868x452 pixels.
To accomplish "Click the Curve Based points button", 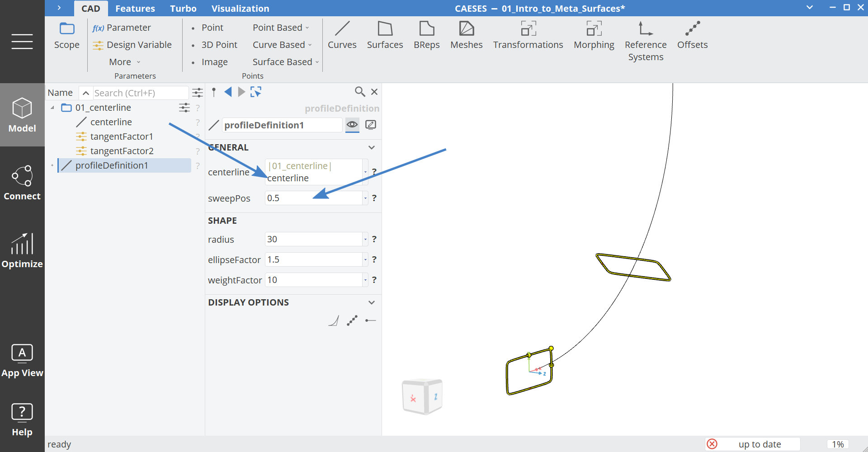I will (x=279, y=44).
